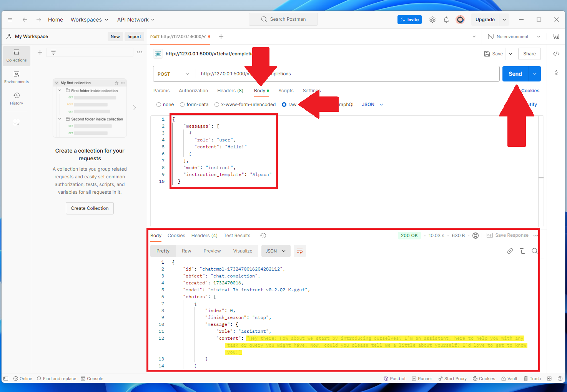Screen dimensions: 567x392
Task: Select the none body radio
Action: pos(159,105)
